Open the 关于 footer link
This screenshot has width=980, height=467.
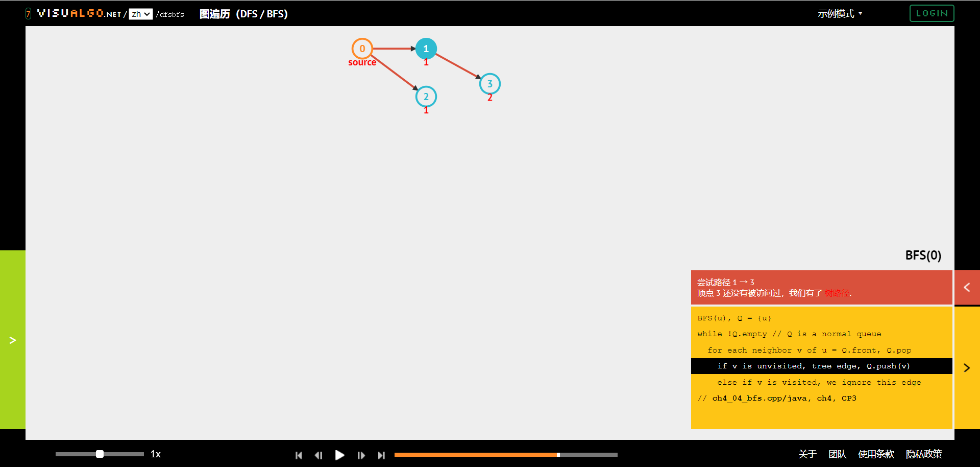[x=807, y=454]
